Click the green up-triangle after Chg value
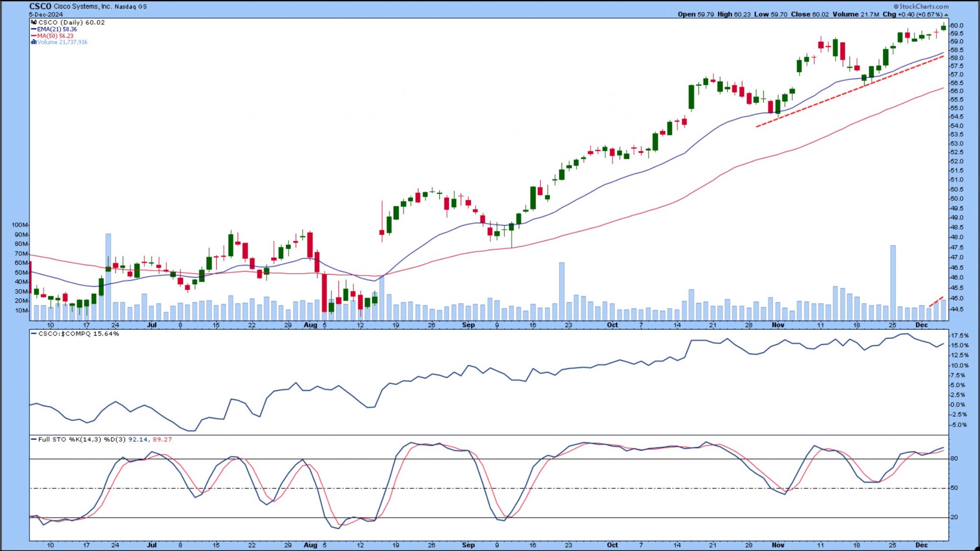This screenshot has height=551, width=980. click(x=946, y=15)
